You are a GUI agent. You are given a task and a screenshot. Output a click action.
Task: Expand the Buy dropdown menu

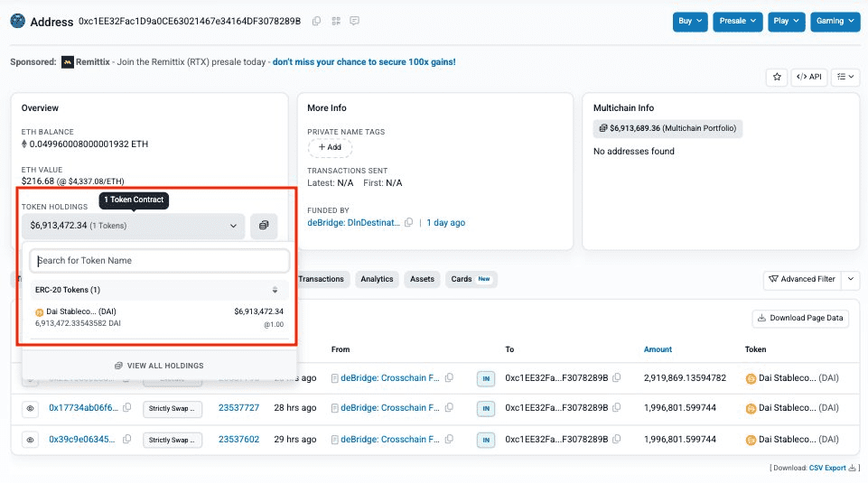[x=690, y=21]
